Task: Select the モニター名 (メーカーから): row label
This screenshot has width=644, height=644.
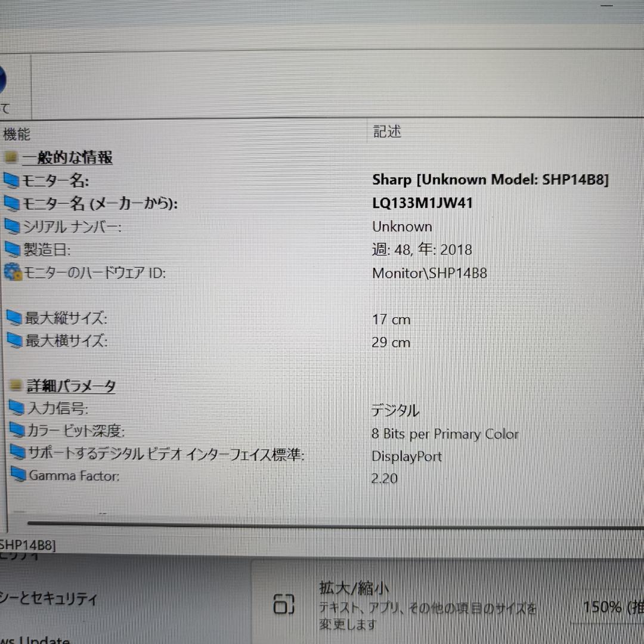Action: tap(100, 203)
